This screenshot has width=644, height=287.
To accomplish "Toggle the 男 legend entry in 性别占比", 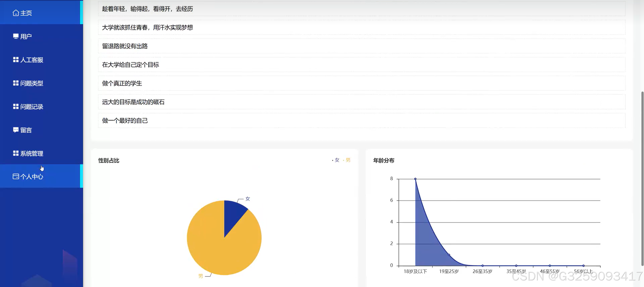I will pyautogui.click(x=347, y=160).
